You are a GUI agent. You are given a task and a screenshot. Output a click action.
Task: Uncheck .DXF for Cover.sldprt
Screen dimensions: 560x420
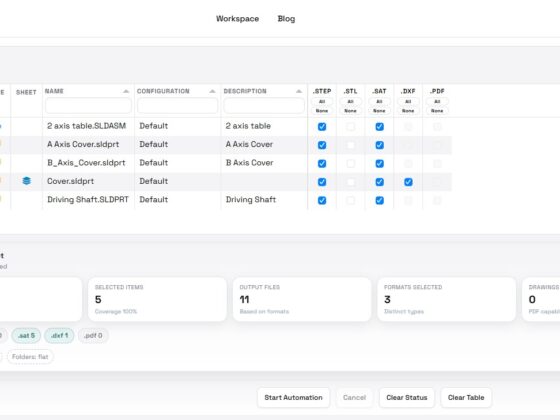408,182
